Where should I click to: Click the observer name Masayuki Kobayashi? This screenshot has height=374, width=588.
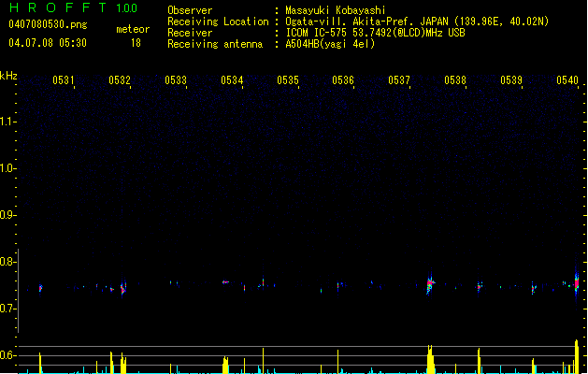pyautogui.click(x=336, y=10)
